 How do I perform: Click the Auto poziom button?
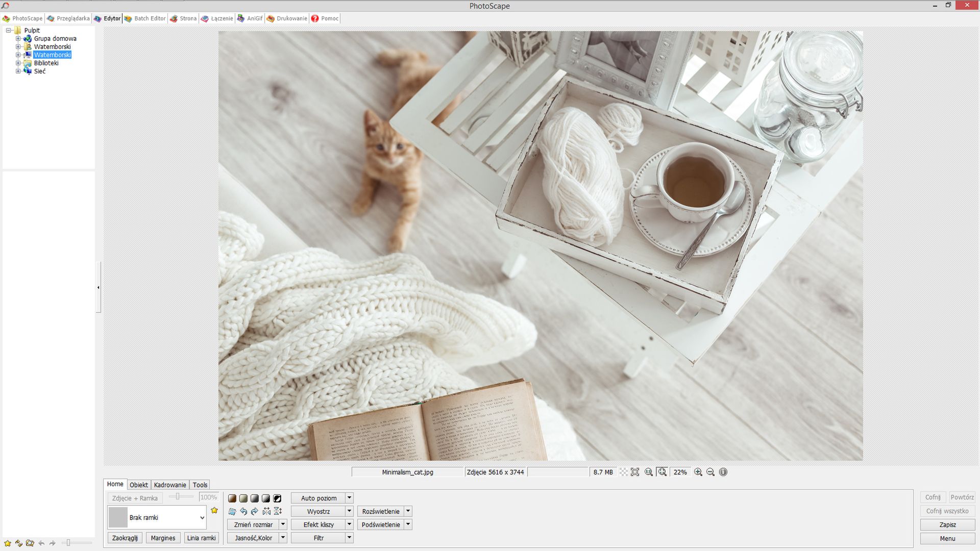point(318,498)
